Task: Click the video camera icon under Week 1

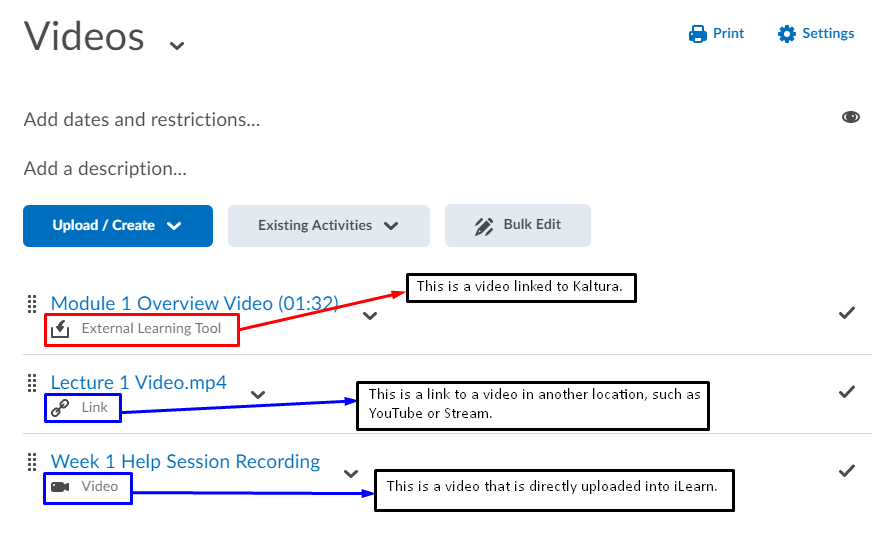Action: pyautogui.click(x=60, y=487)
